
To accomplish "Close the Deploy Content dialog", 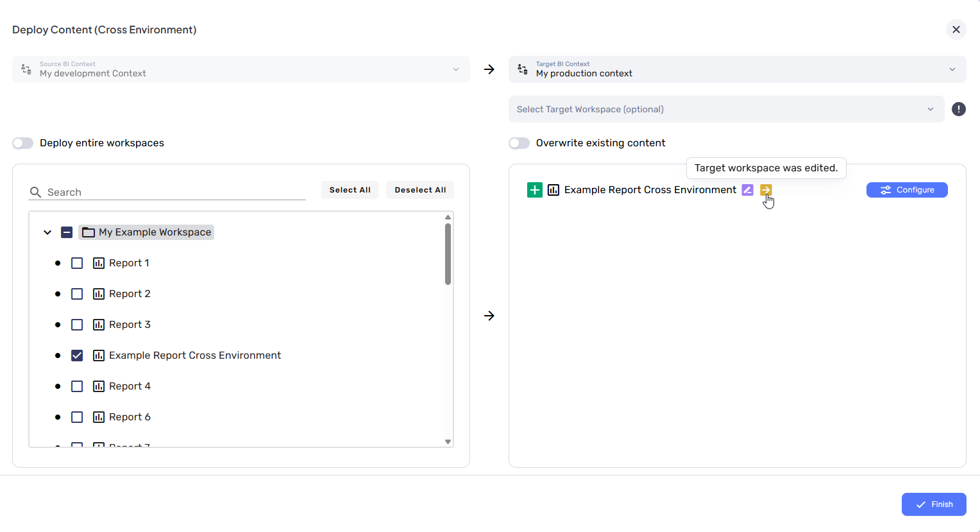I will [956, 30].
